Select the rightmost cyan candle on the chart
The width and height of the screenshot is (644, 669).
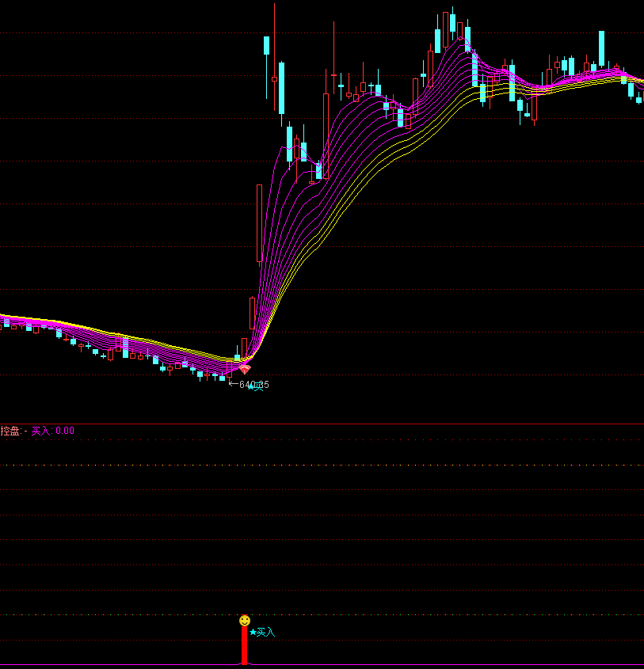coord(638,100)
